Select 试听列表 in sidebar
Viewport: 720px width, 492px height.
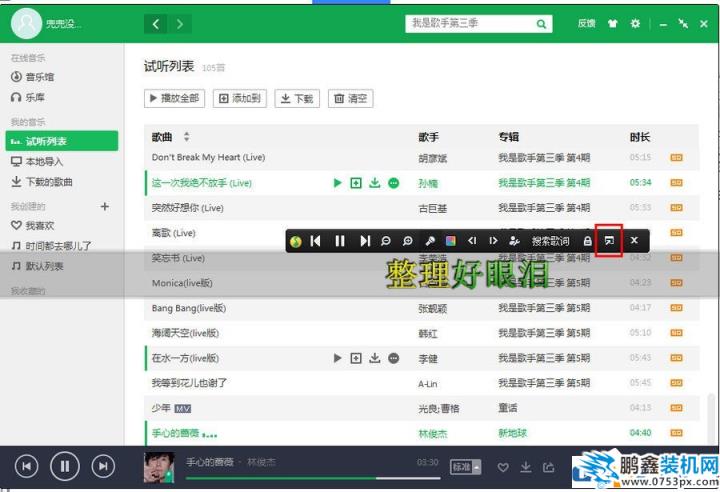(62, 141)
